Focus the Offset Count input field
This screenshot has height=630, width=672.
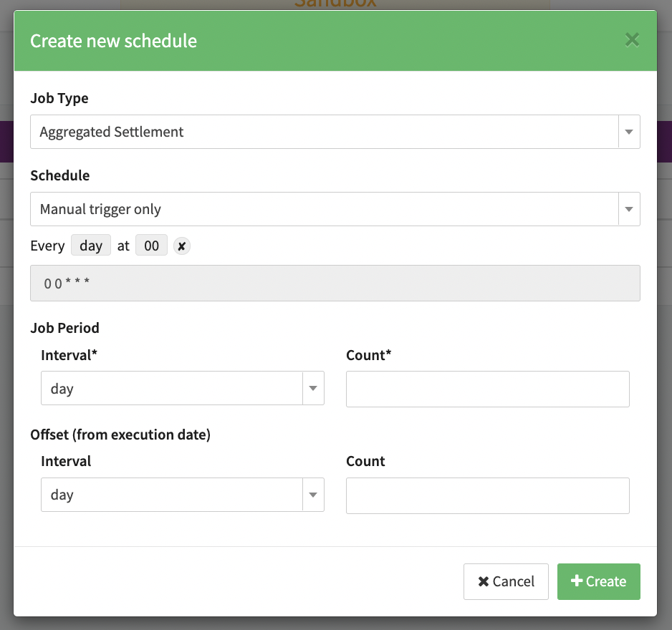(x=487, y=495)
